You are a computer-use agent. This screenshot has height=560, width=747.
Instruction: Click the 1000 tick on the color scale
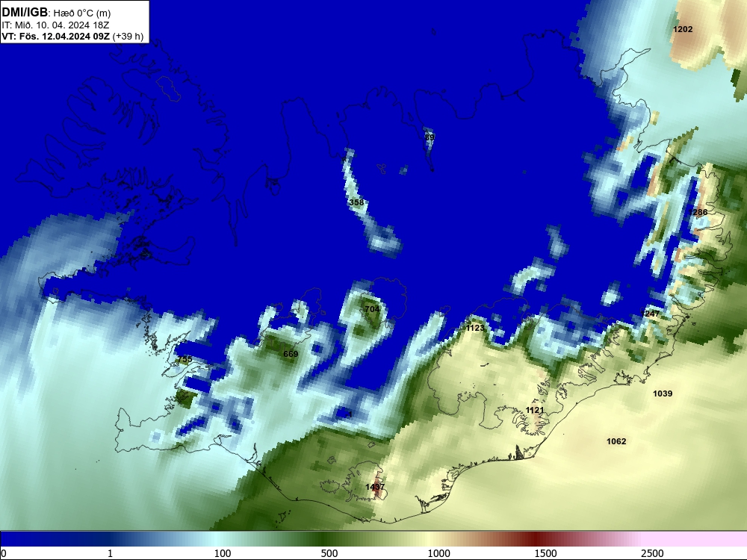coord(438,553)
